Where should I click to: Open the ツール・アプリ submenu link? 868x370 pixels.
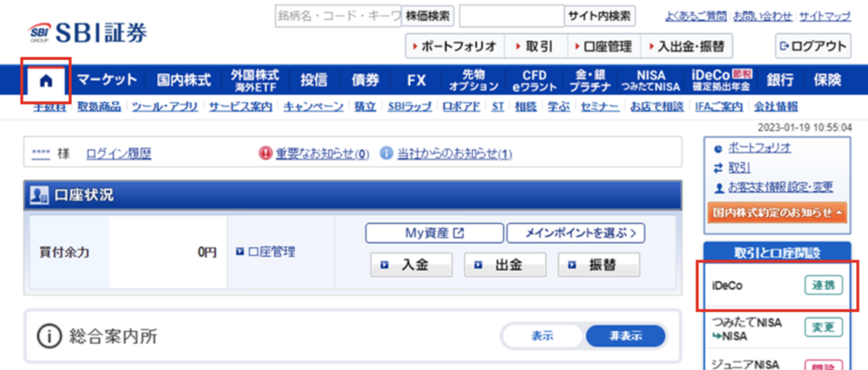point(165,106)
